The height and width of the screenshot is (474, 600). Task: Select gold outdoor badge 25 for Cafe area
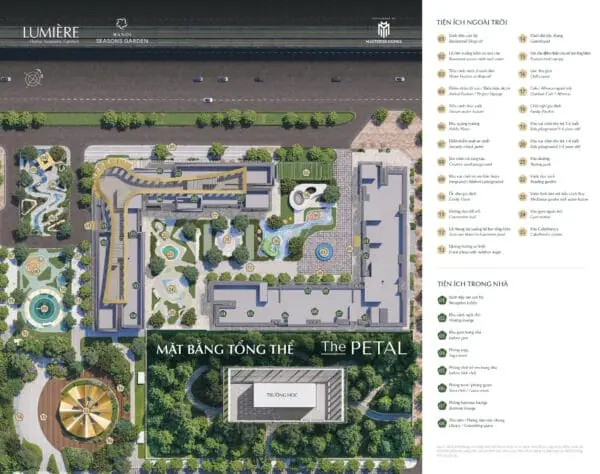[x=523, y=232]
